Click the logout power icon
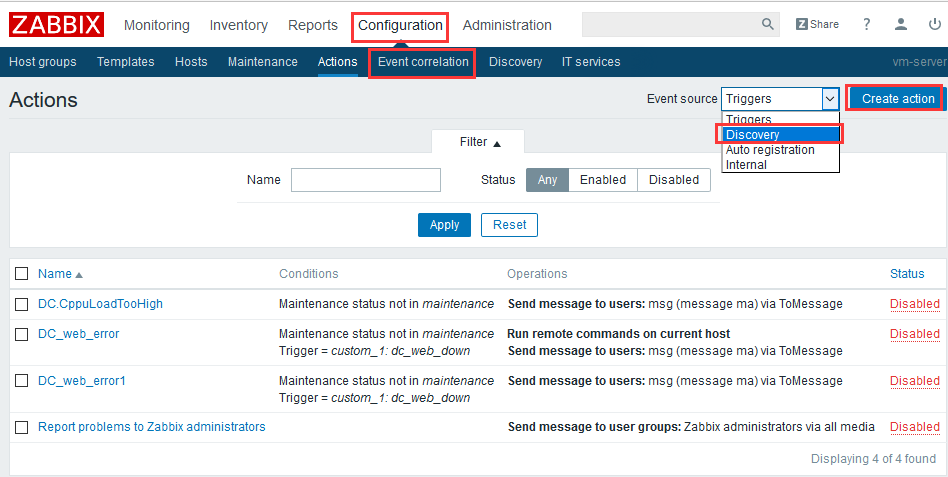Viewport: 948px width, 477px height. point(935,24)
